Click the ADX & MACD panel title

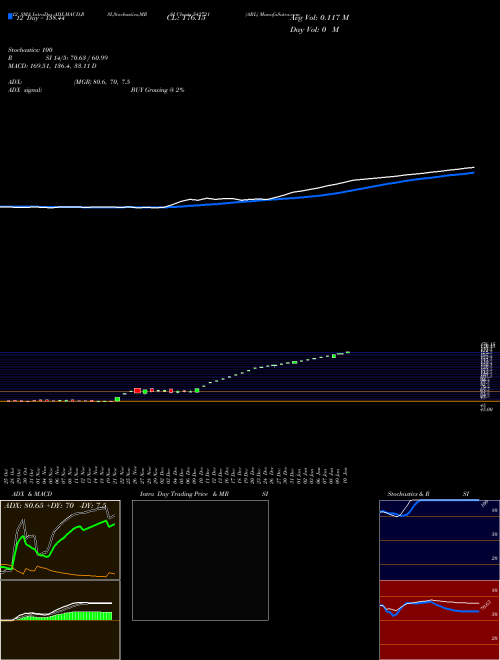(32, 494)
